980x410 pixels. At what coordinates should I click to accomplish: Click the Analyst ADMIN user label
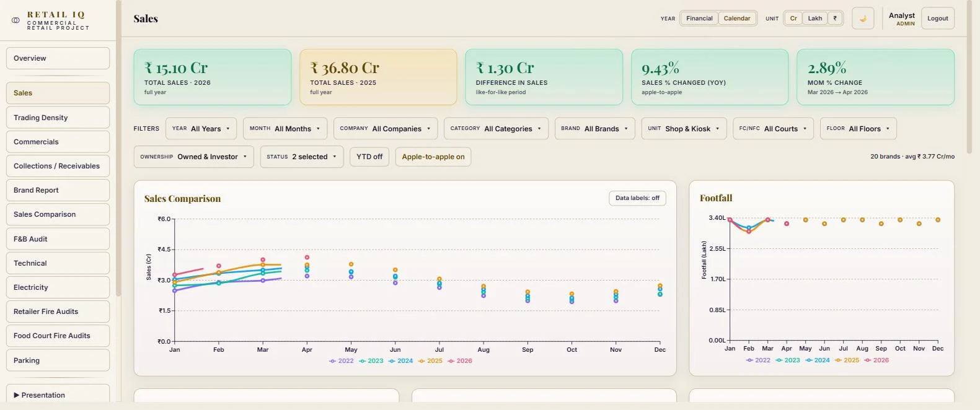pos(902,19)
